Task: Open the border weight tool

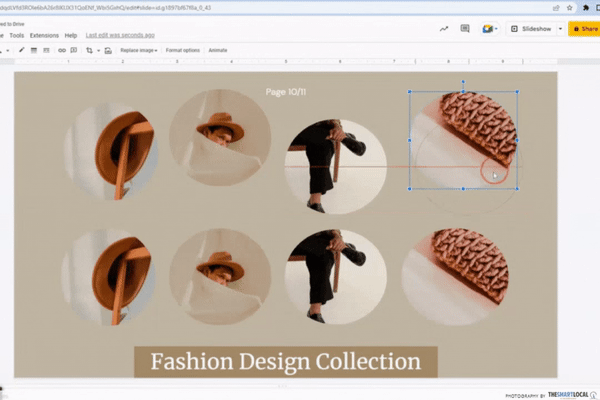Action: 34,50
